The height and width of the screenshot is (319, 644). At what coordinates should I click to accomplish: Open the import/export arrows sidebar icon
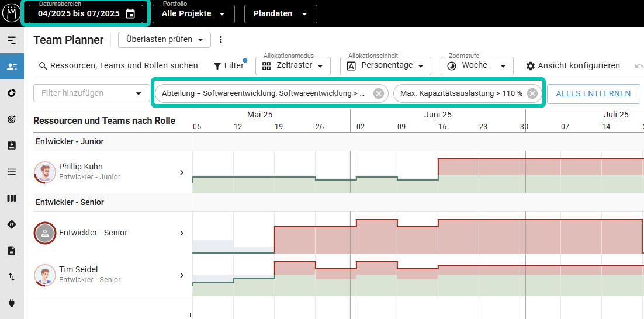(x=12, y=277)
